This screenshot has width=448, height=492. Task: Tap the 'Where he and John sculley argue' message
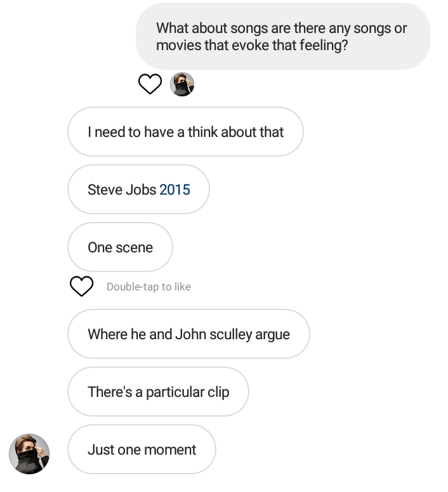(x=188, y=334)
